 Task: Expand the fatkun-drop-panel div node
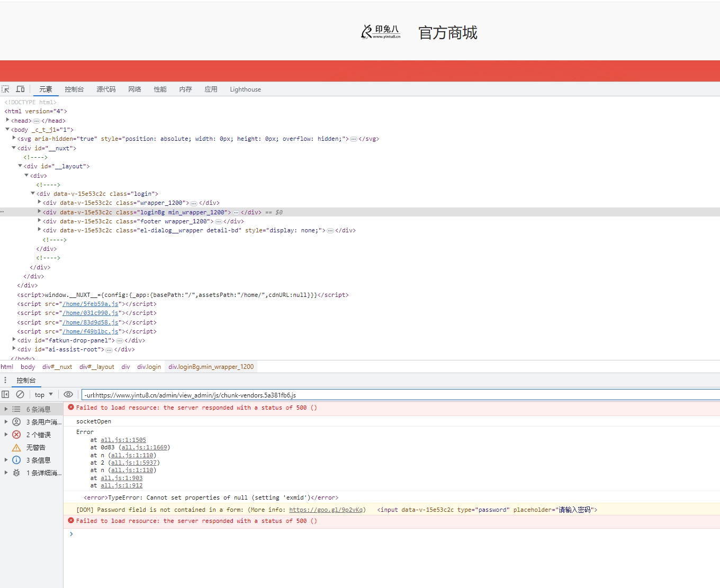coord(14,340)
